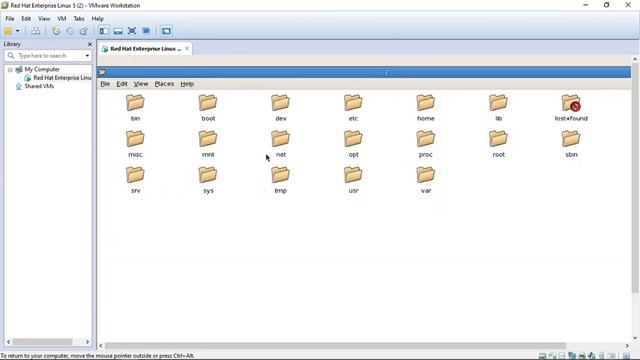Close the Library panel
640x360 pixels.
[90, 44]
